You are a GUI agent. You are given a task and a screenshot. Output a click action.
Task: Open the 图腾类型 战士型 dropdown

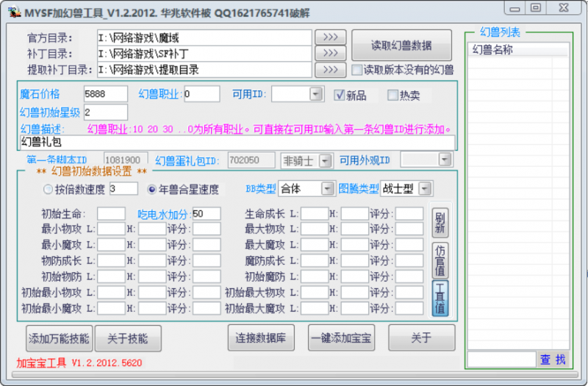[x=425, y=188]
